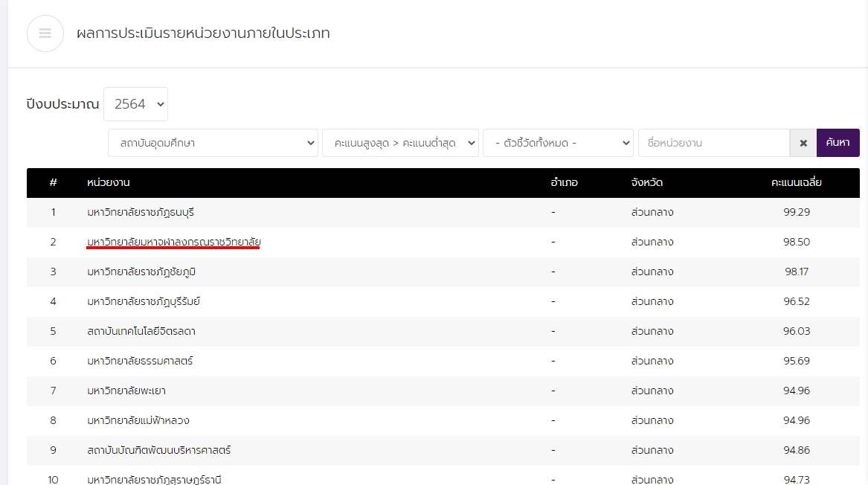Click score 96.52 cell
This screenshot has height=485, width=868.
click(x=797, y=302)
